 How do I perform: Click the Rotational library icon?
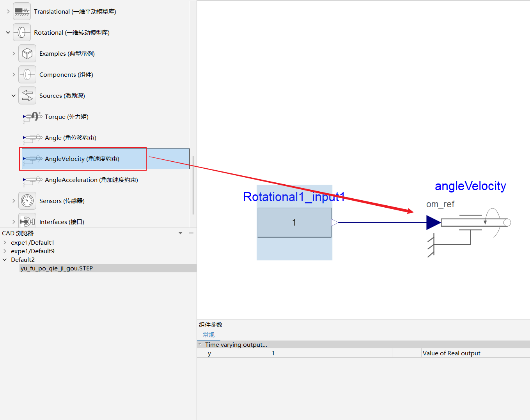22,32
